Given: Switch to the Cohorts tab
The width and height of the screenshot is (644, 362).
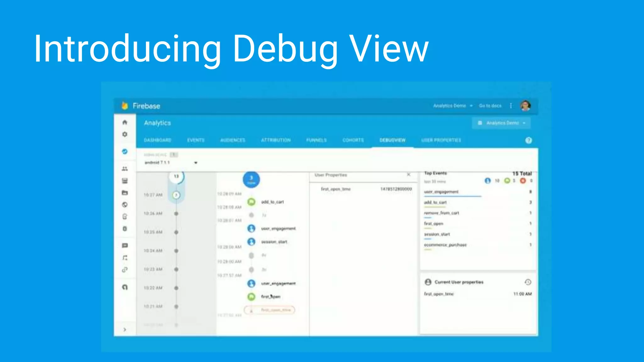Looking at the screenshot, I should (353, 140).
